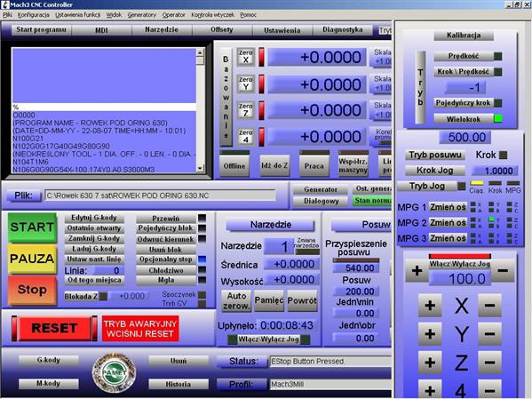Click Zamknij G-kody button
The width and height of the screenshot is (532, 399).
(x=94, y=238)
